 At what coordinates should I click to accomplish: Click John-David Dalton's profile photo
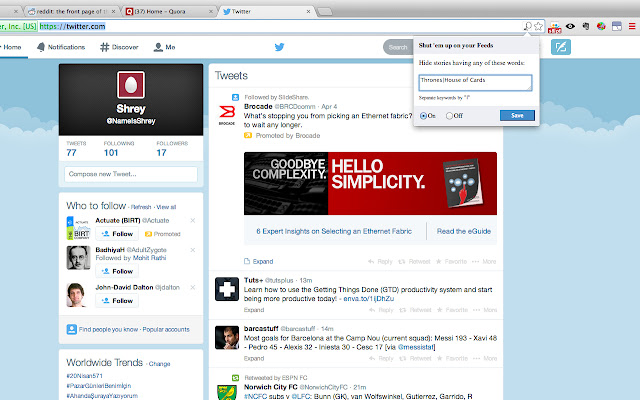tap(77, 295)
